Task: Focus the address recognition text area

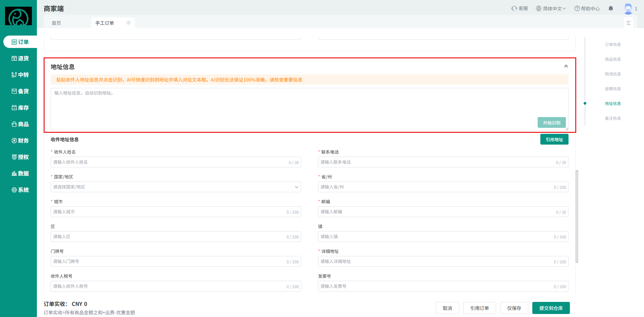Action: (310, 109)
